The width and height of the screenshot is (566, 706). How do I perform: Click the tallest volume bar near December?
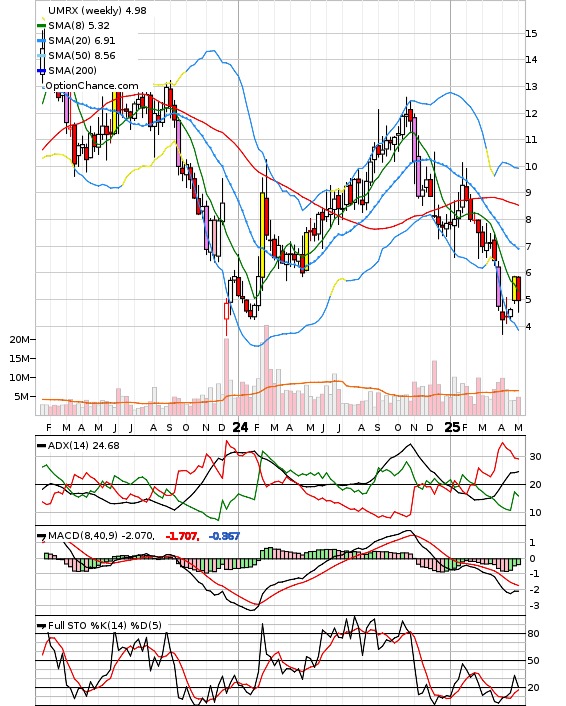click(226, 377)
